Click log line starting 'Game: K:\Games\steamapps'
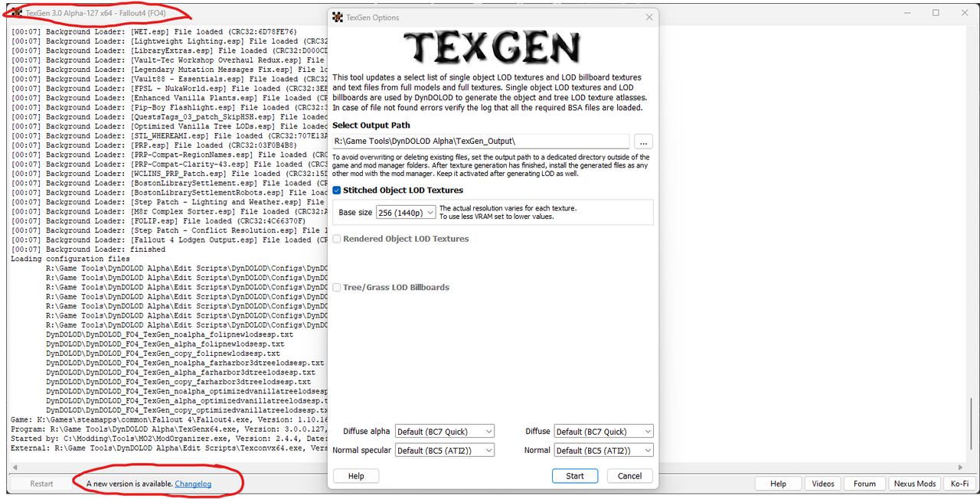 click(169, 420)
